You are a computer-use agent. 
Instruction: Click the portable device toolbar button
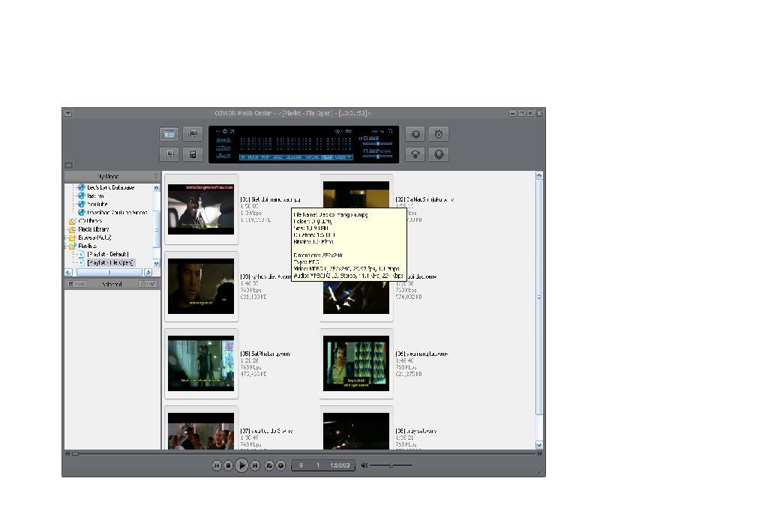click(x=193, y=154)
